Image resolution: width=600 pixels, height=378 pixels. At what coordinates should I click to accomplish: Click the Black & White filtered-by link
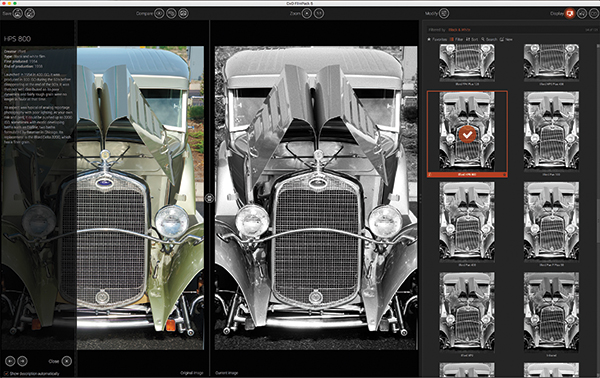coord(460,30)
